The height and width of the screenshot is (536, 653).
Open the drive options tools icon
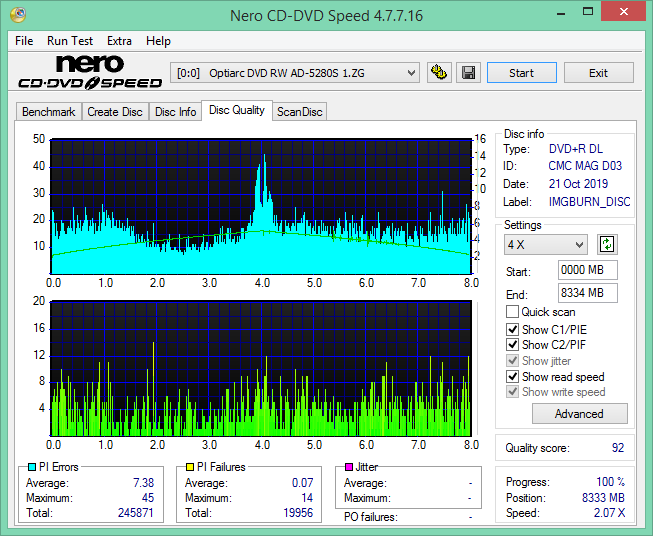pos(439,73)
